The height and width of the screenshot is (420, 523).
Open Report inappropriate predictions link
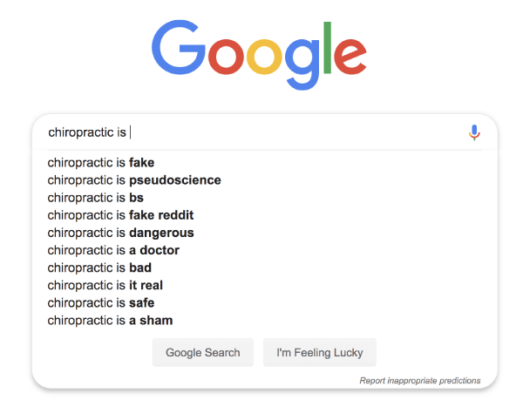(419, 381)
